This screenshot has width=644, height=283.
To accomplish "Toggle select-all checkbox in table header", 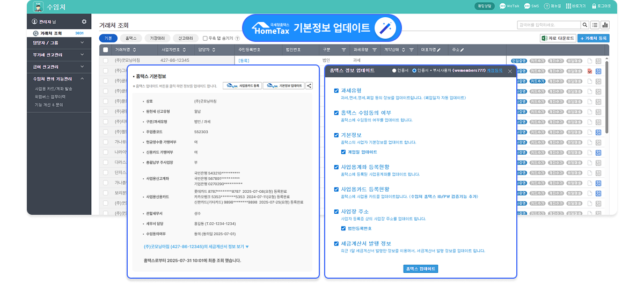I will (x=106, y=49).
